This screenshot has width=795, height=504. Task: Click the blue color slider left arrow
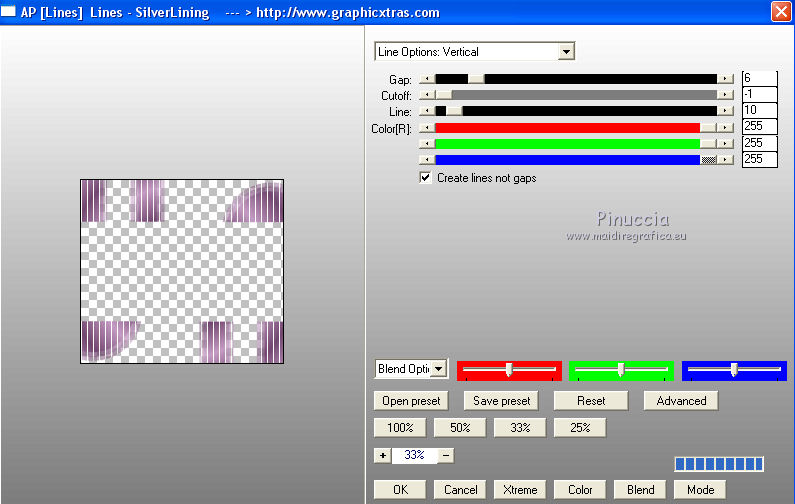[x=427, y=160]
